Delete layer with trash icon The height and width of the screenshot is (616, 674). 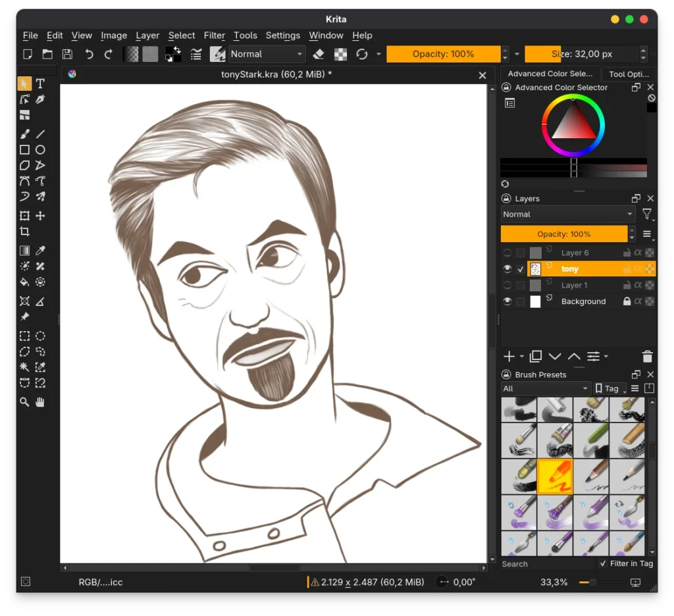pyautogui.click(x=648, y=356)
